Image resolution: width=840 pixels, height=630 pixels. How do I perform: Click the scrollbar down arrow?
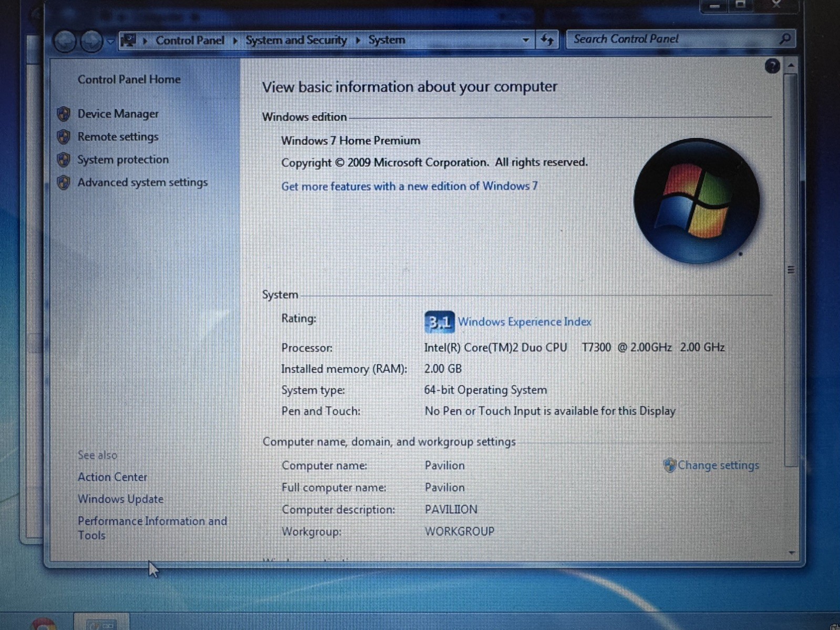point(792,553)
